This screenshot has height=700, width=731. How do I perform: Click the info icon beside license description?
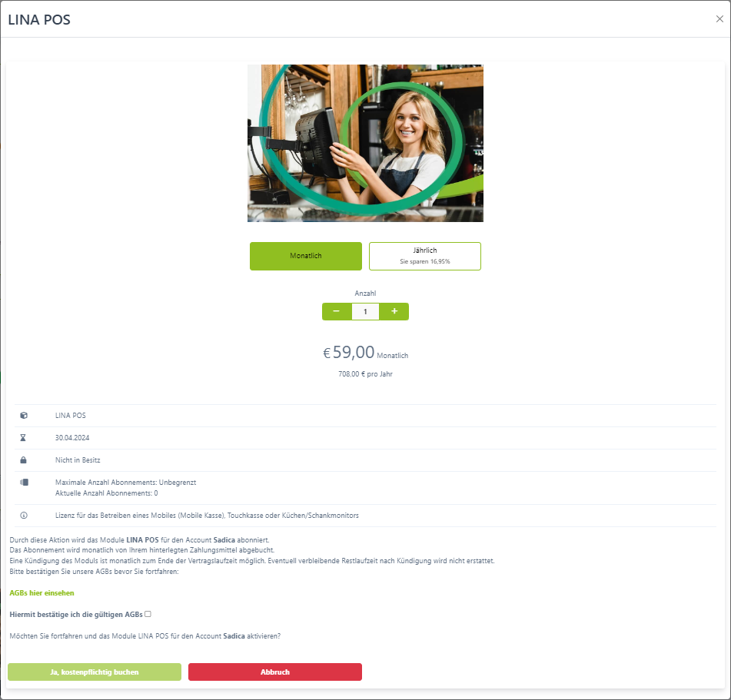point(24,516)
